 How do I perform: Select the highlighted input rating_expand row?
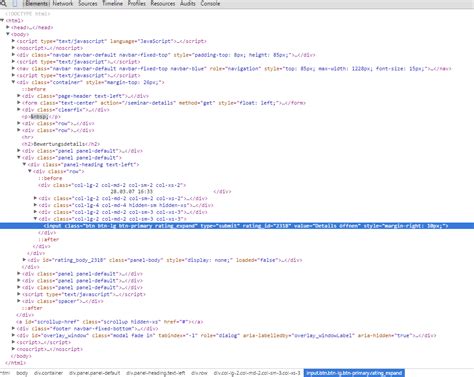tap(237, 226)
